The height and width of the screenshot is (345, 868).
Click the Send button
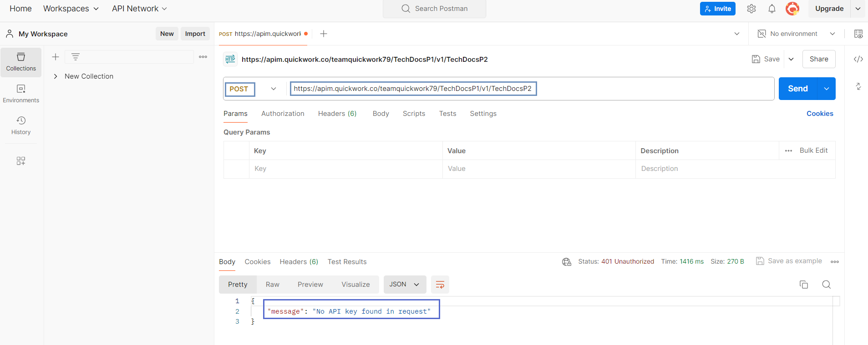click(798, 89)
